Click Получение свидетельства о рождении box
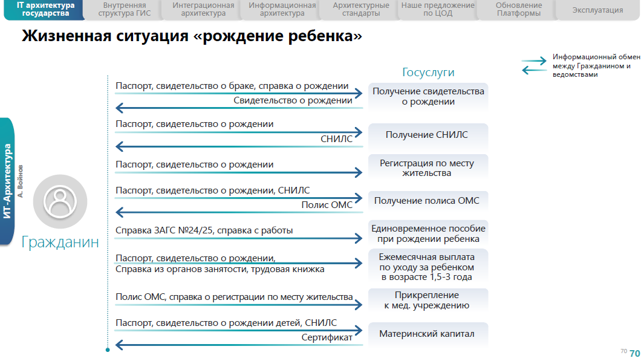 [x=428, y=97]
